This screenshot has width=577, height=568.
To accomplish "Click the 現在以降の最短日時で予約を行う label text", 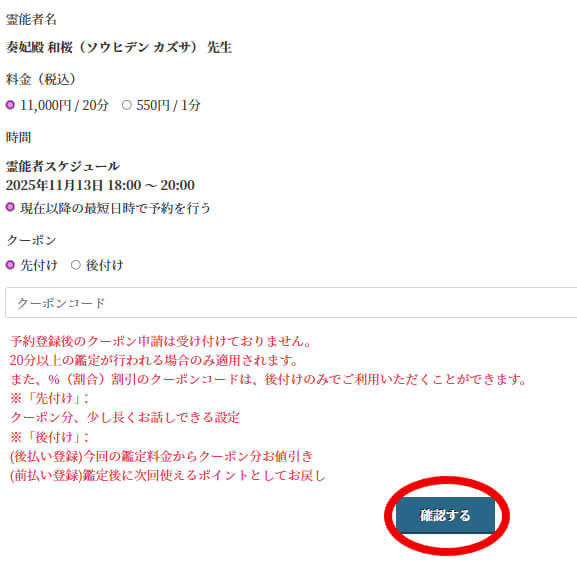I will coord(115,208).
